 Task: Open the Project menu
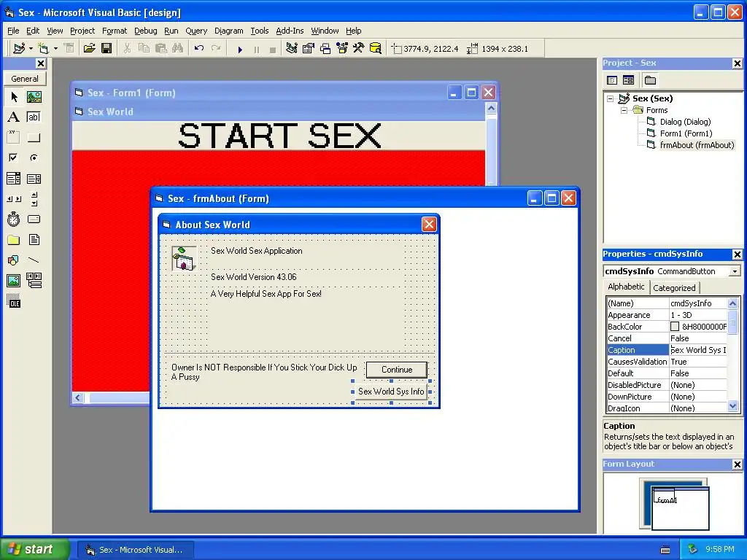point(82,31)
